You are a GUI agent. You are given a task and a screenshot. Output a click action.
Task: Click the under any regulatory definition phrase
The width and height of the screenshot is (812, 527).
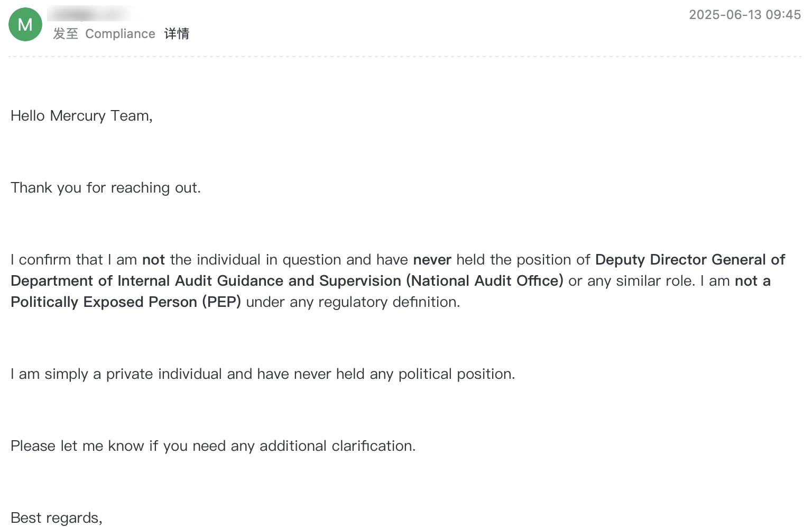353,302
